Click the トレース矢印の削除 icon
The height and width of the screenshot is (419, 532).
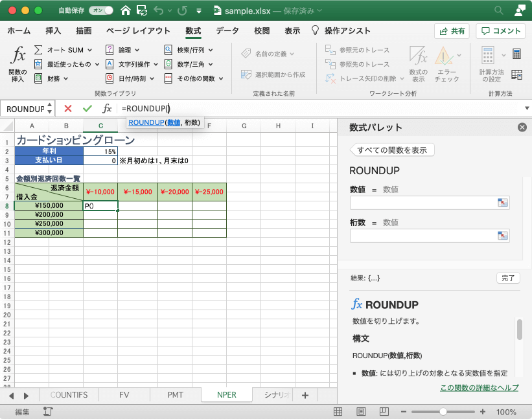tap(330, 78)
